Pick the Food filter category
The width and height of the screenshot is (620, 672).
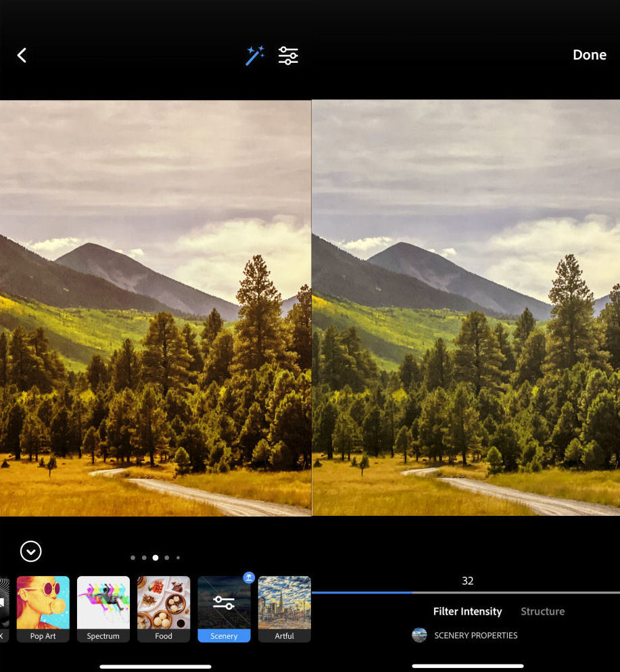(x=164, y=608)
